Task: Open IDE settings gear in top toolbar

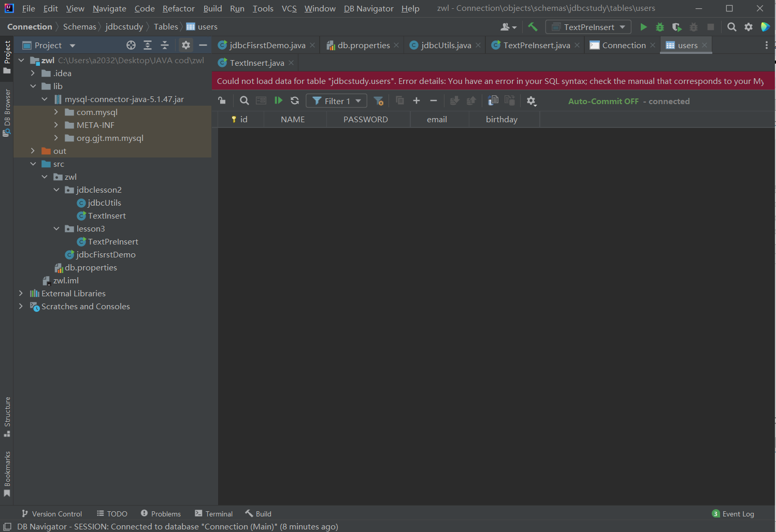Action: click(749, 27)
